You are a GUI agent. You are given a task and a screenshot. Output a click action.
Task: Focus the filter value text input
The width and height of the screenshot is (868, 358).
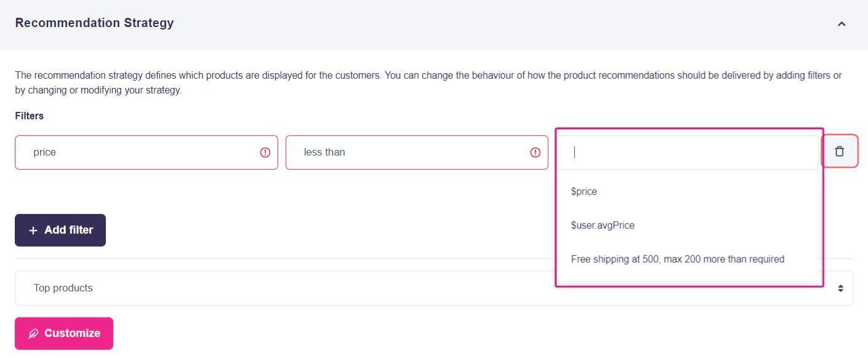point(688,153)
